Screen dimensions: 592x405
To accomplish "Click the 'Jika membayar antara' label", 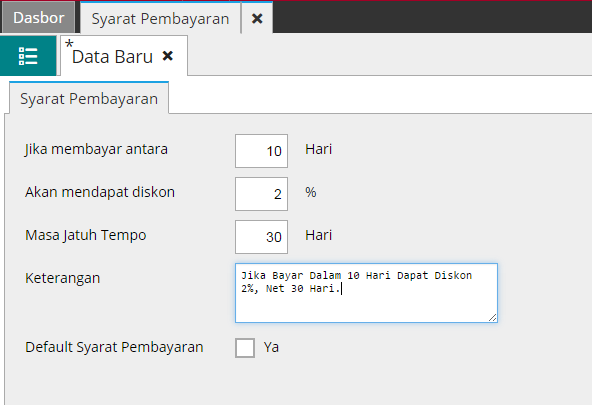I will (96, 149).
